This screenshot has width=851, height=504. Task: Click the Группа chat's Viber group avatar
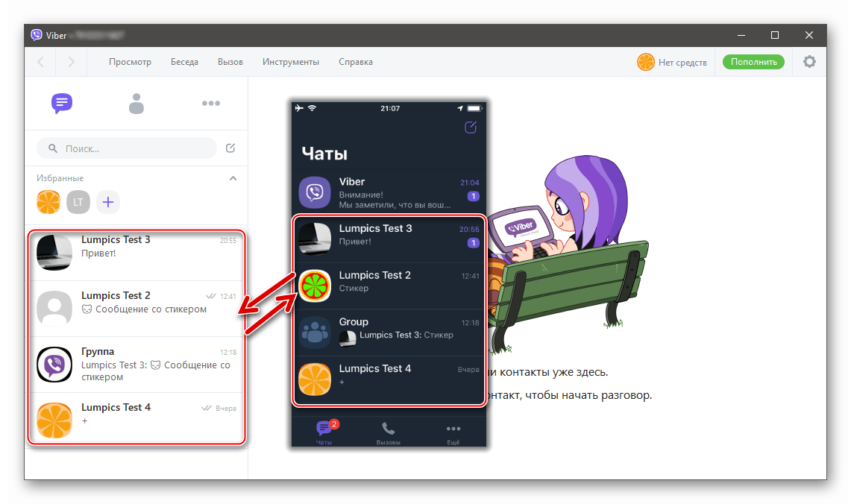[54, 365]
